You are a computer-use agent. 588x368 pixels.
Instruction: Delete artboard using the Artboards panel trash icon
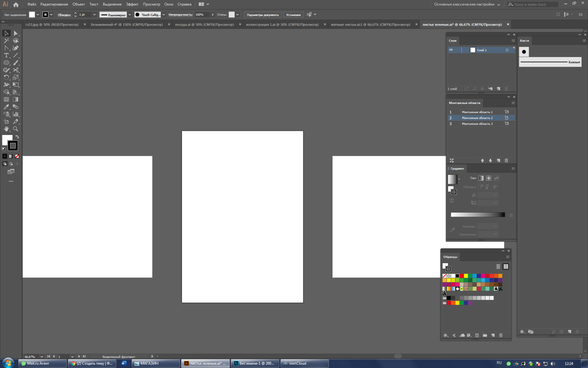click(x=506, y=160)
